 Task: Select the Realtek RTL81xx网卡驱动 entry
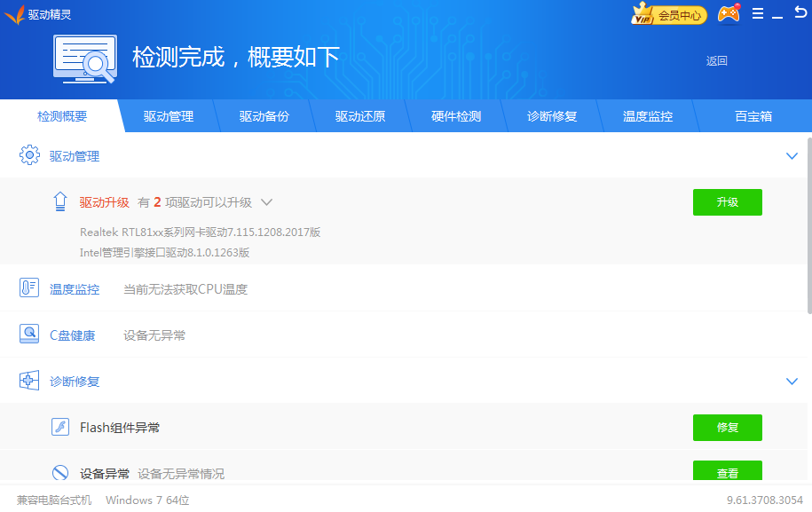[200, 232]
